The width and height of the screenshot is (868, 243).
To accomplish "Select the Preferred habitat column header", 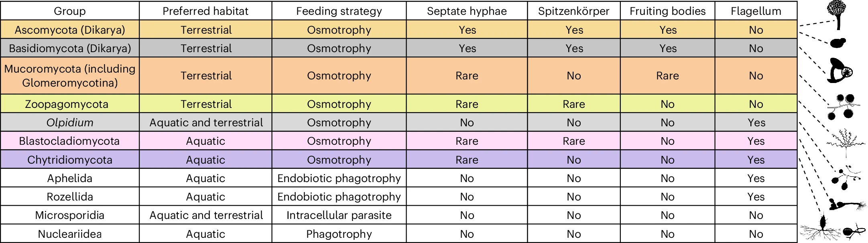I will [205, 11].
